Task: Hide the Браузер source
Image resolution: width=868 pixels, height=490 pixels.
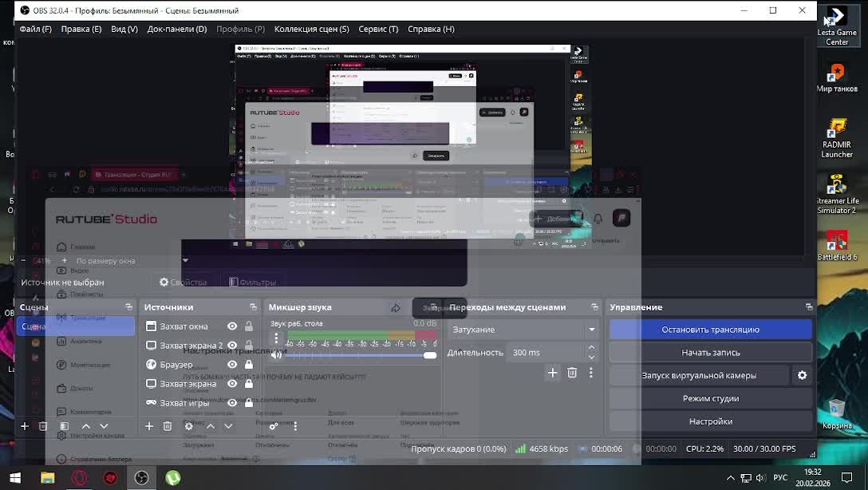Action: [x=232, y=365]
